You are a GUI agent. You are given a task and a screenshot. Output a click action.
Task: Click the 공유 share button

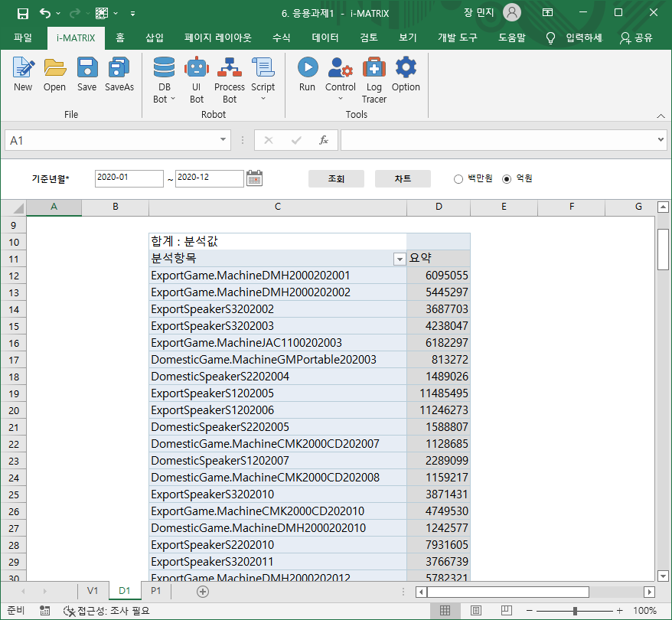637,38
